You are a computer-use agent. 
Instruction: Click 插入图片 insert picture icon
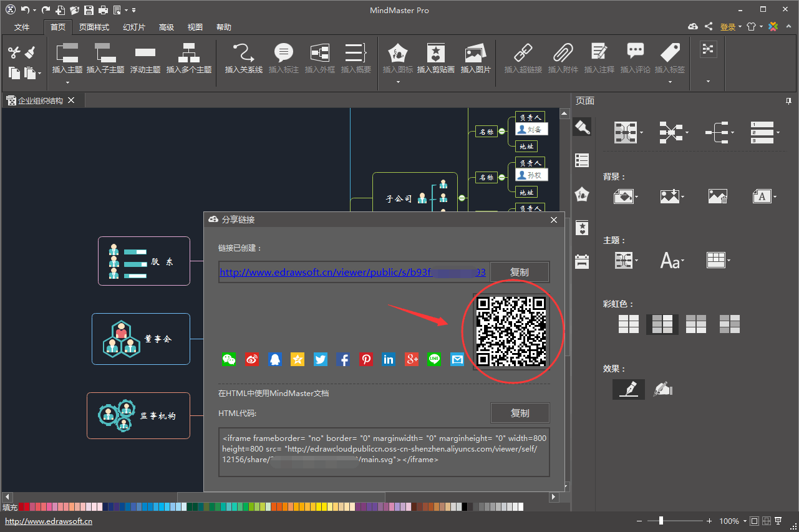(475, 53)
